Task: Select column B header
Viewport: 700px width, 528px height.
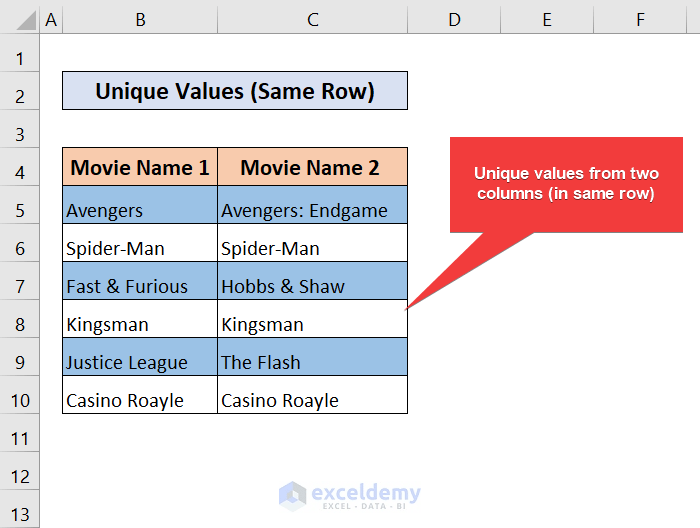Action: click(140, 20)
